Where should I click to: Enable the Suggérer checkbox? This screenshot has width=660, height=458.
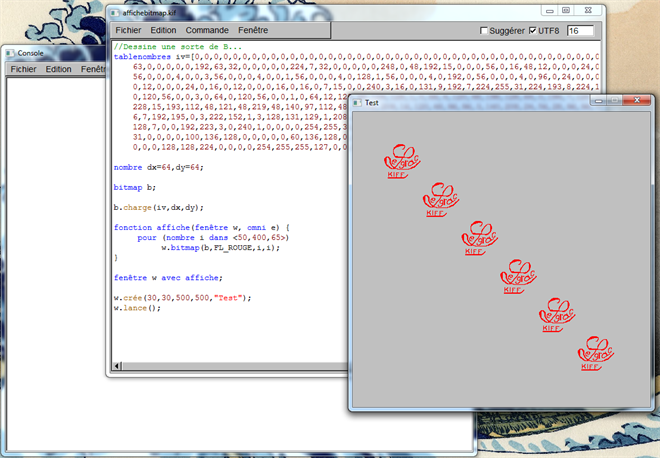(x=484, y=31)
